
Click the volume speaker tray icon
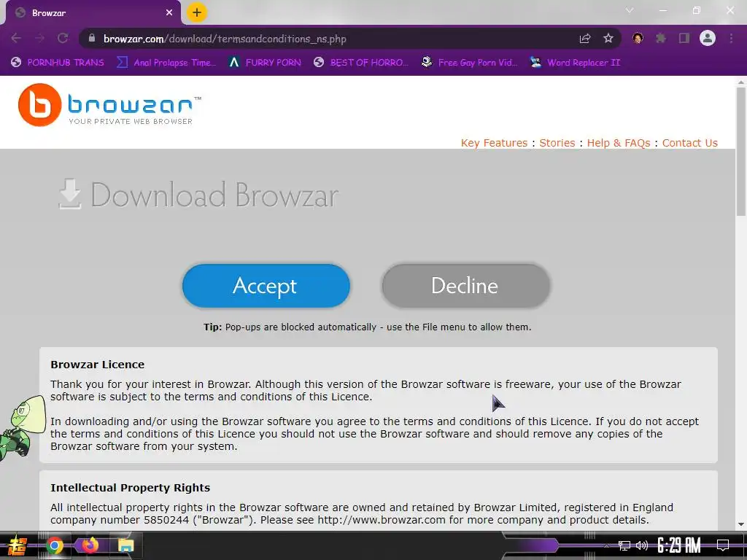(642, 545)
